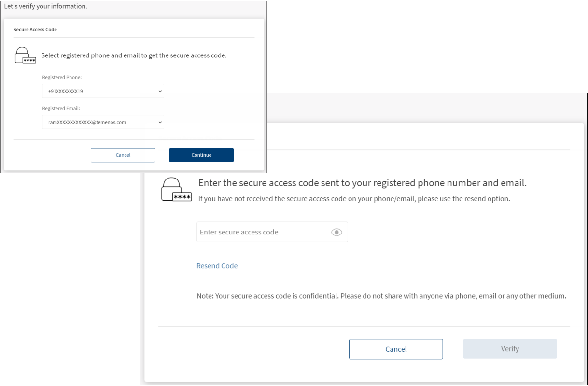Screen dimensions: 588x386
Task: Click the chevron arrow of the Registered Email field
Action: point(160,123)
